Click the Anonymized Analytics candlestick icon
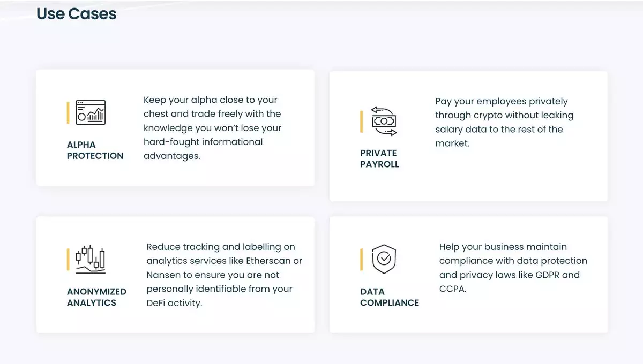Viewport: 643px width, 364px height. [91, 260]
